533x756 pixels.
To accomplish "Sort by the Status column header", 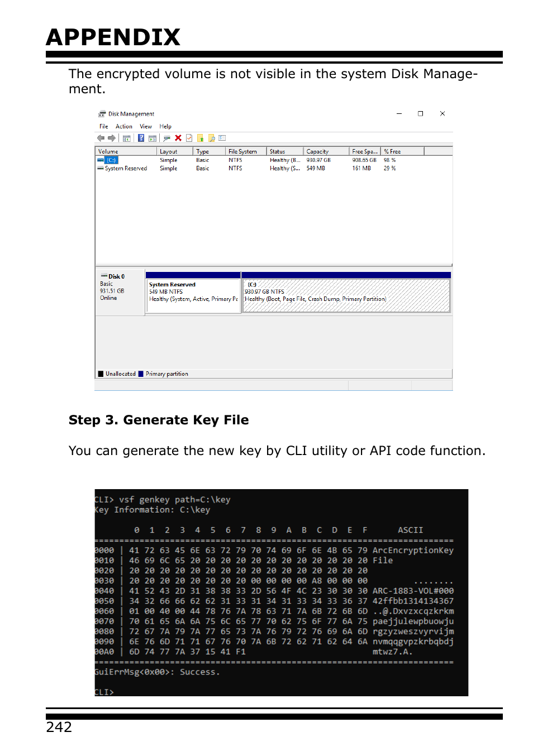I will coord(285,151).
